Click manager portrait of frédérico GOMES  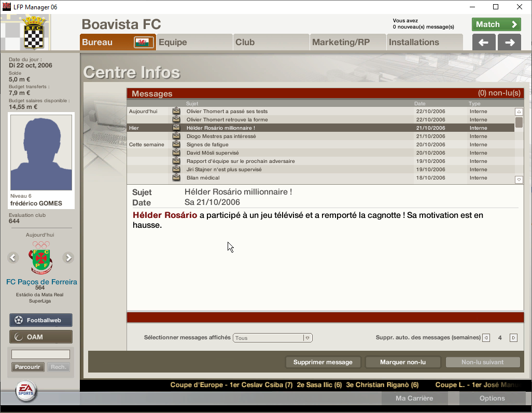[x=41, y=153]
